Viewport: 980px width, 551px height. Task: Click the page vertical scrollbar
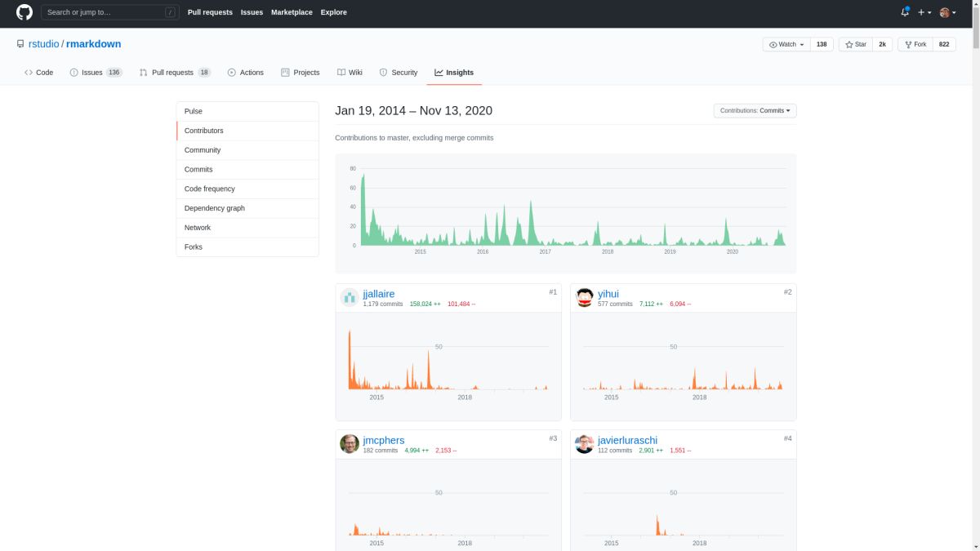pos(976,275)
